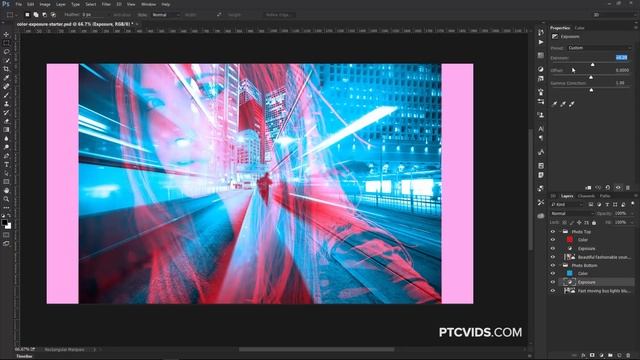Click the set gray point eyedropper in Properties

(563, 104)
